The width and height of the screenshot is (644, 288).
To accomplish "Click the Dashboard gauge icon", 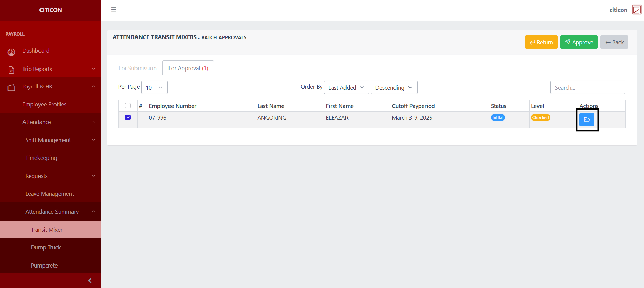I will [x=11, y=52].
